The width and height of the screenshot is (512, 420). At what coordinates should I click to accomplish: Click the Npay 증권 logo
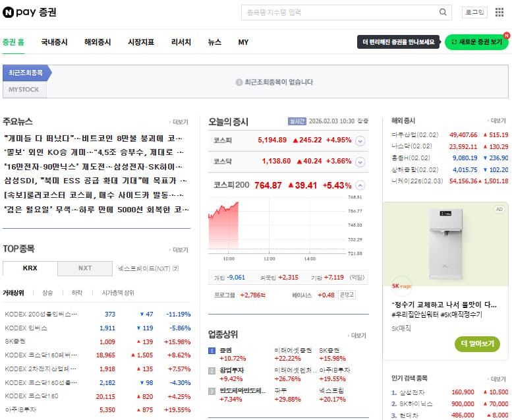click(x=30, y=12)
